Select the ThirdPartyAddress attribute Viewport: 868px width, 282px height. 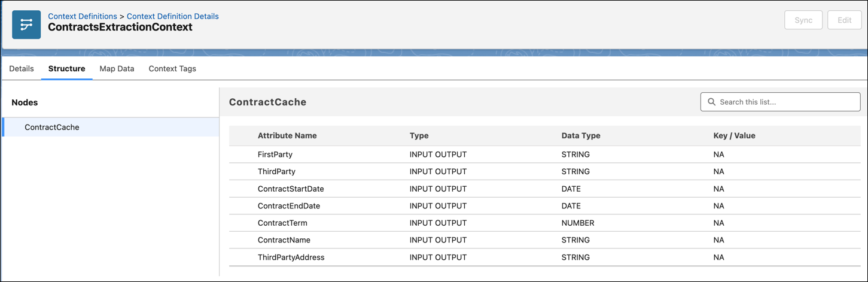click(x=291, y=257)
